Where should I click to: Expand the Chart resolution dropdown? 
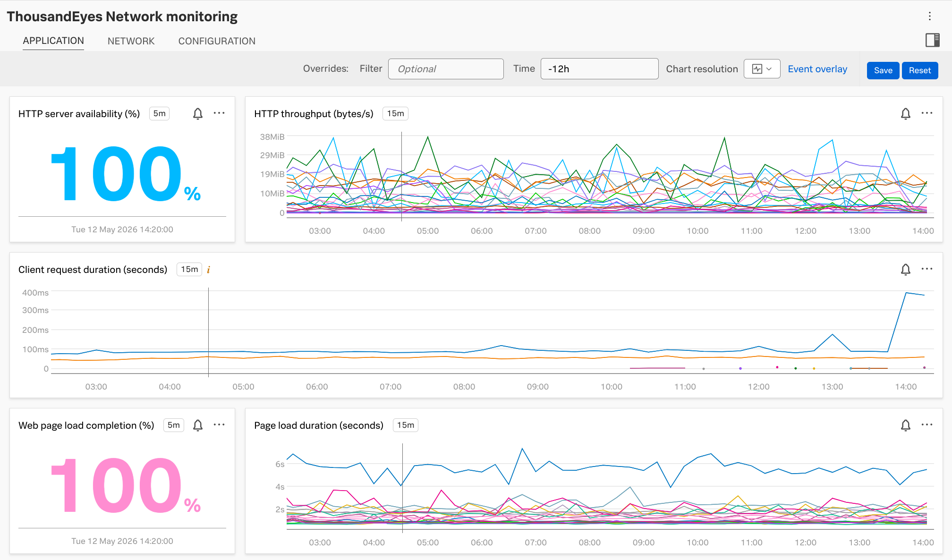pos(762,69)
